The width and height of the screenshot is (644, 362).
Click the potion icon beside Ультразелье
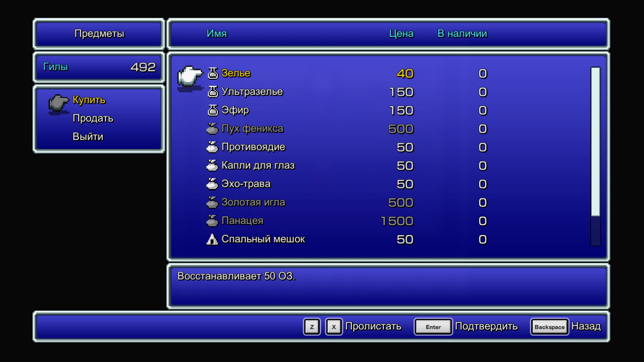click(213, 91)
